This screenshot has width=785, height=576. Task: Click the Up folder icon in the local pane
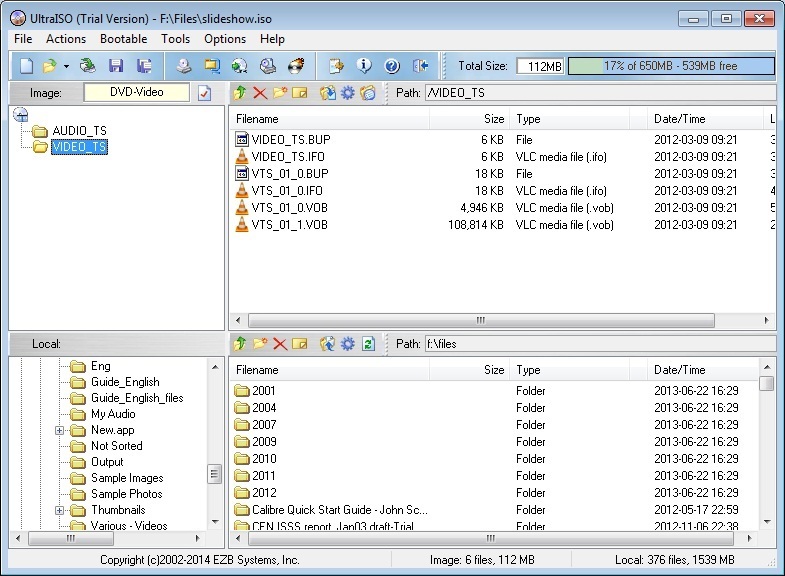tap(240, 344)
